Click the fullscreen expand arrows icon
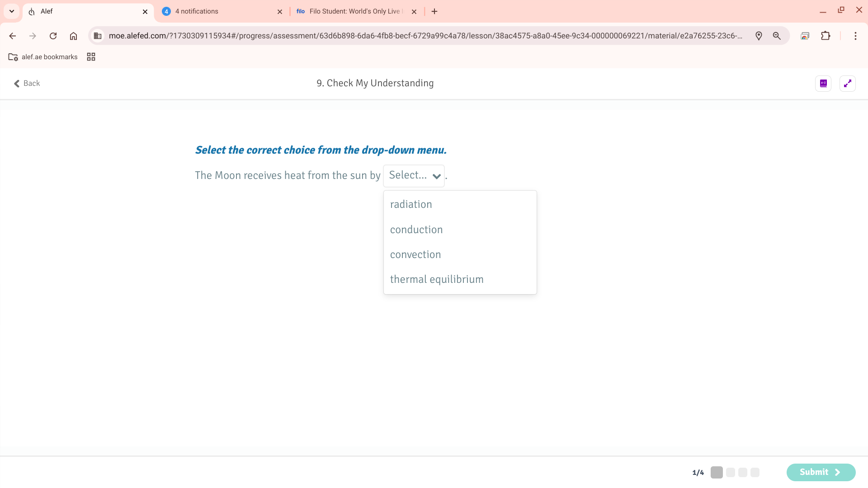This screenshot has height=488, width=868. (x=847, y=83)
